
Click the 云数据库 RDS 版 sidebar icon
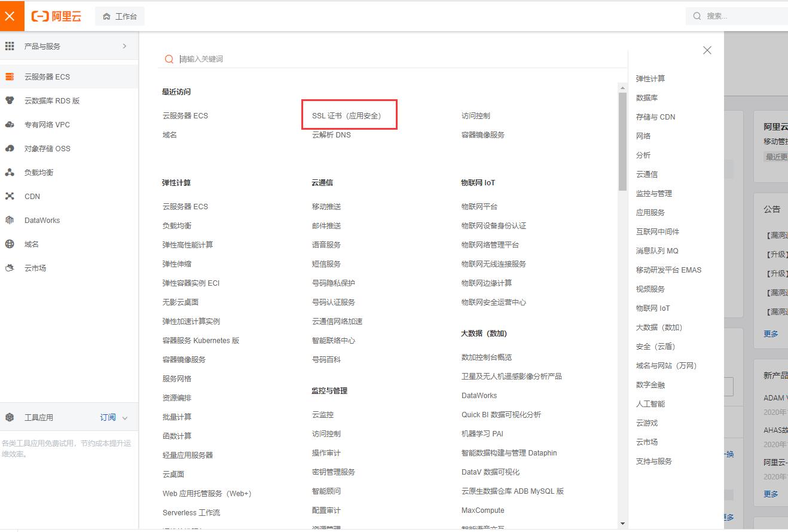pyautogui.click(x=10, y=100)
